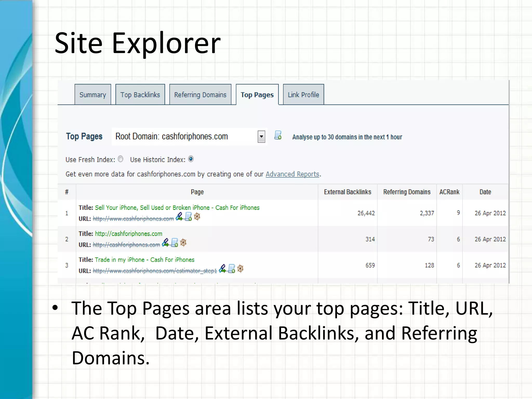Click the Site Explorer slide title
Screen dimensions: 532x399
point(138,43)
